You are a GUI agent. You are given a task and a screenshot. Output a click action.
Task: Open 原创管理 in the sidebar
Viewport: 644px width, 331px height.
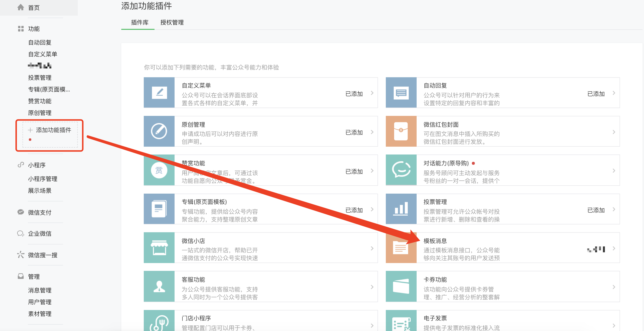(x=40, y=113)
